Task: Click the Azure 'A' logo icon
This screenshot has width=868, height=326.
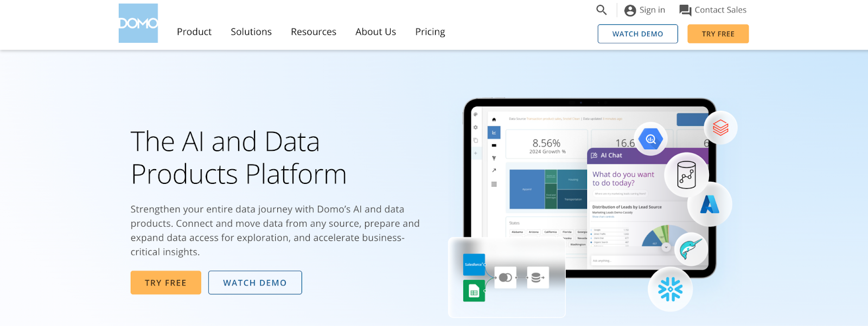Action: (x=710, y=204)
